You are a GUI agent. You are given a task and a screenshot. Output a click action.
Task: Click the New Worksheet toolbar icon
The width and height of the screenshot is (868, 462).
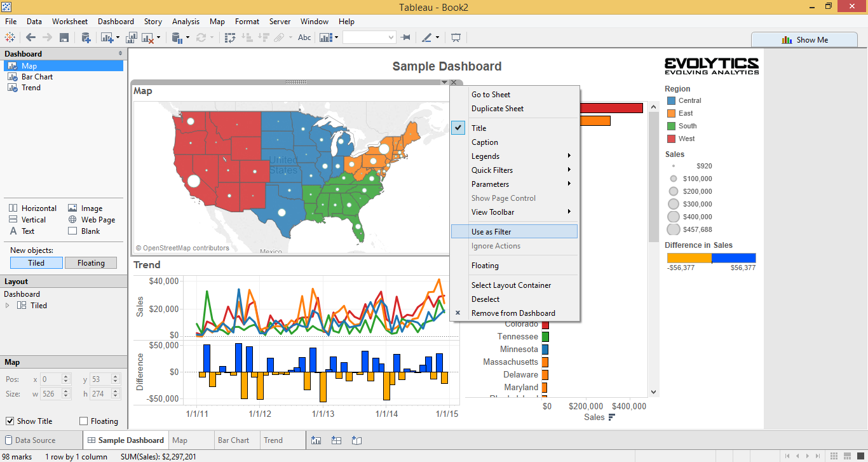pos(106,37)
